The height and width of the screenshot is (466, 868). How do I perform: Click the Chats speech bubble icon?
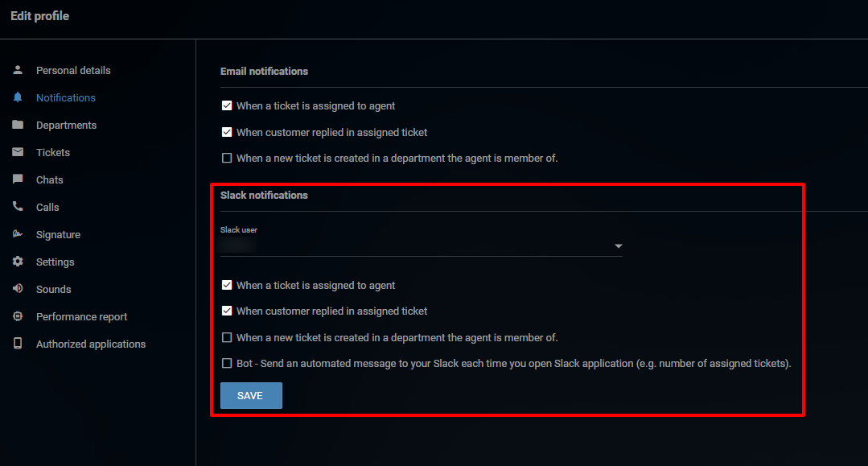18,179
